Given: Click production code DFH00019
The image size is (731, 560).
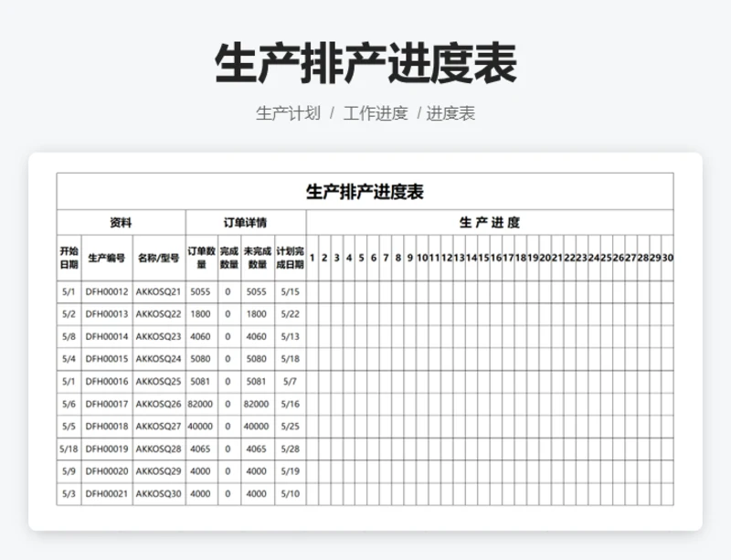Looking at the screenshot, I should coord(107,449).
